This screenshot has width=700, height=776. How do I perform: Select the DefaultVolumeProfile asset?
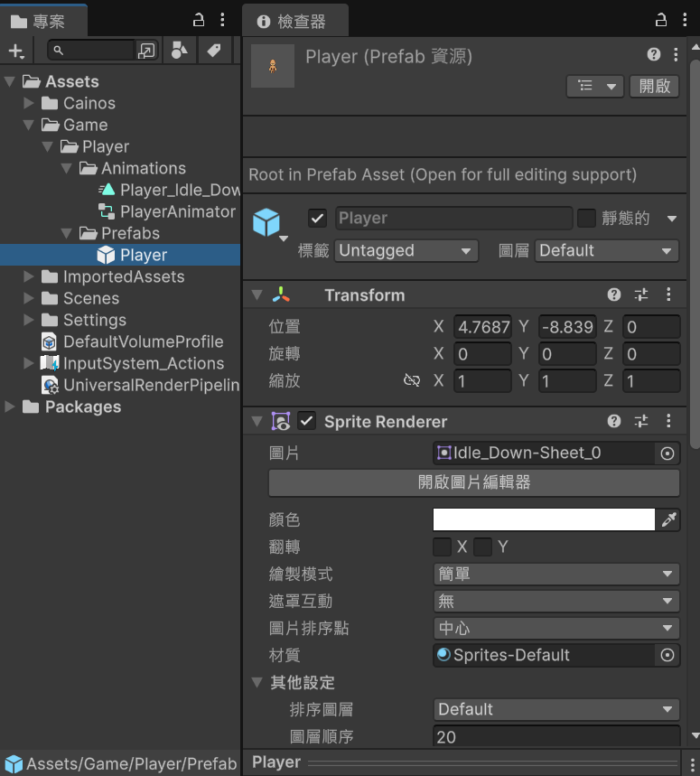(120, 342)
